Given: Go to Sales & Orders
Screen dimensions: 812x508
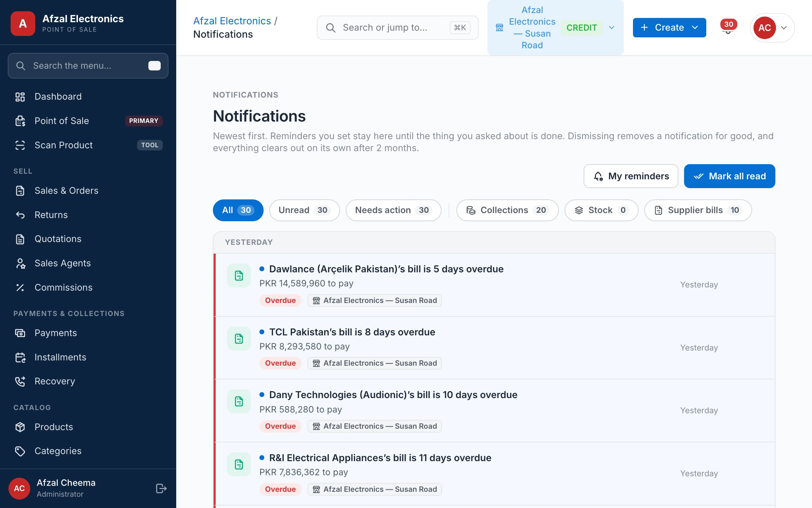Looking at the screenshot, I should 88,191.
